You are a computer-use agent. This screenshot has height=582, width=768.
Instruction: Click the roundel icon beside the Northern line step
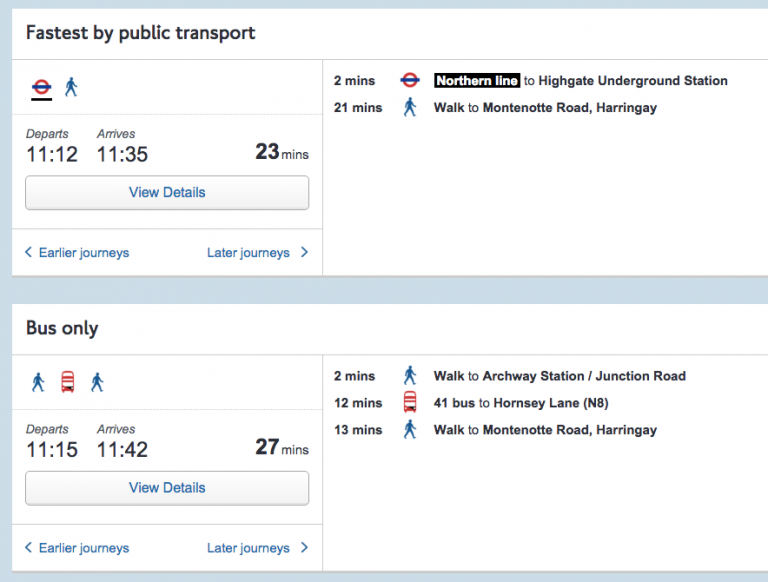(x=409, y=81)
